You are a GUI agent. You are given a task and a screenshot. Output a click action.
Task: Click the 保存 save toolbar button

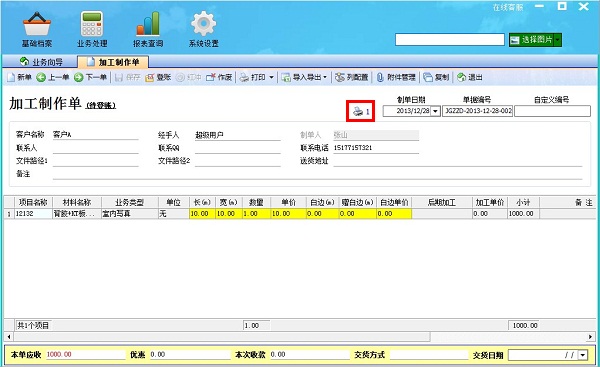(128, 77)
